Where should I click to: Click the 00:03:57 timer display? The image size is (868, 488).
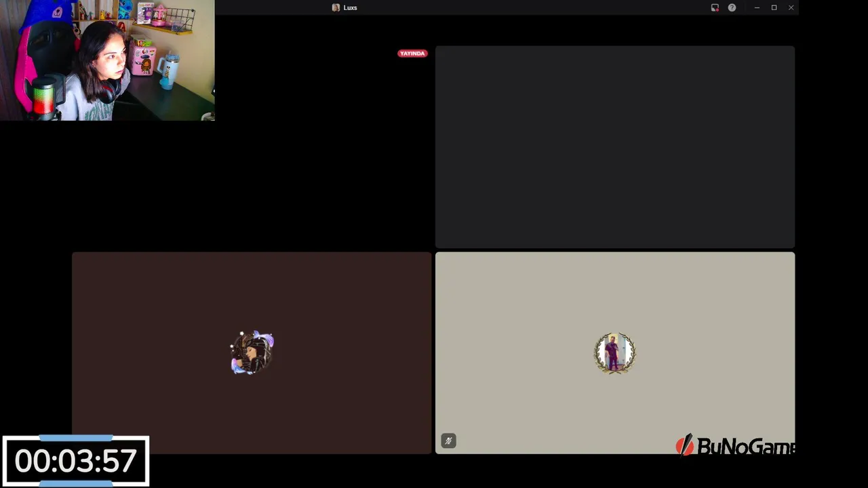(75, 462)
